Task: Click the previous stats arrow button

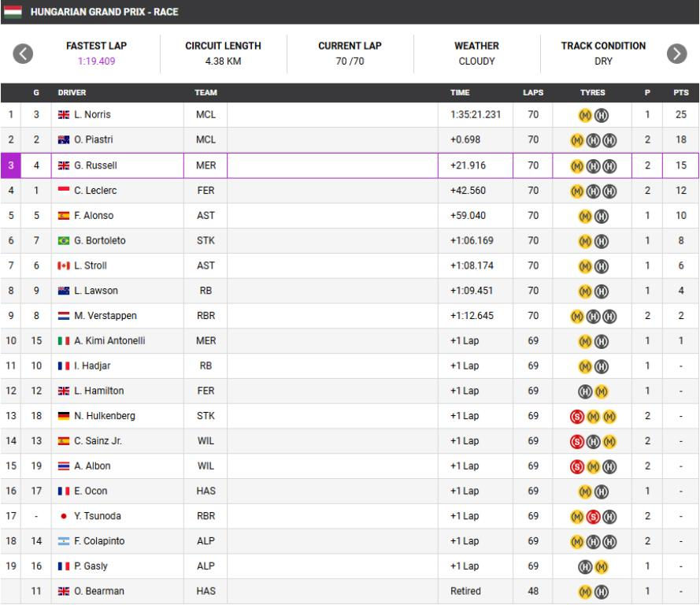Action: (23, 54)
